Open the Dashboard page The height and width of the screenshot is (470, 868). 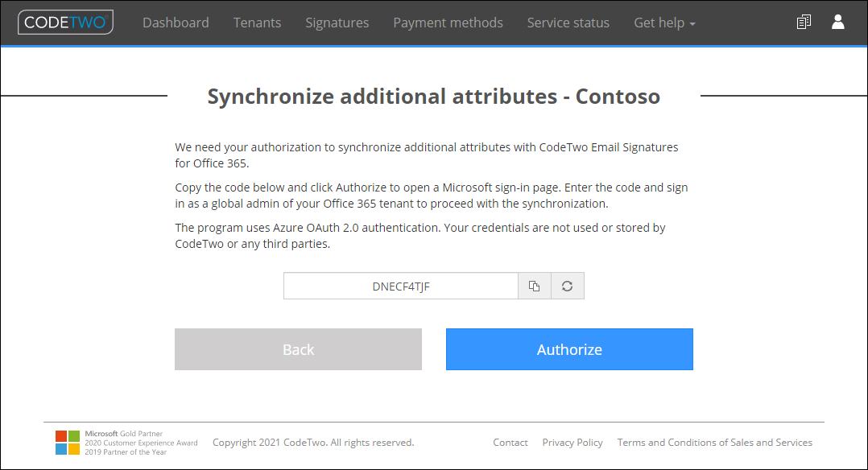176,23
